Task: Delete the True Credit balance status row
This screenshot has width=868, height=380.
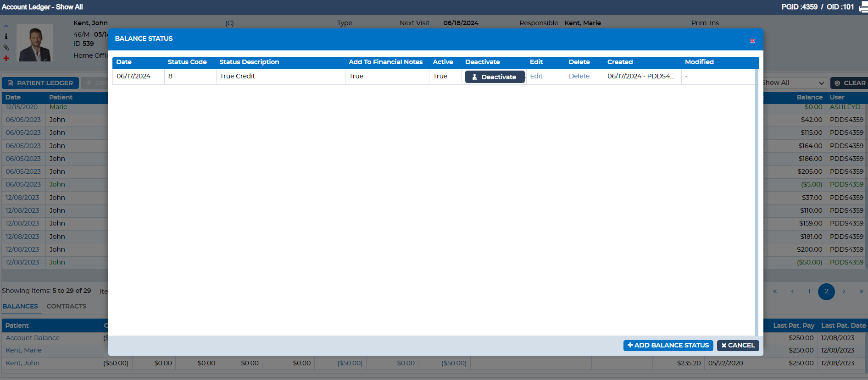Action: pyautogui.click(x=579, y=76)
